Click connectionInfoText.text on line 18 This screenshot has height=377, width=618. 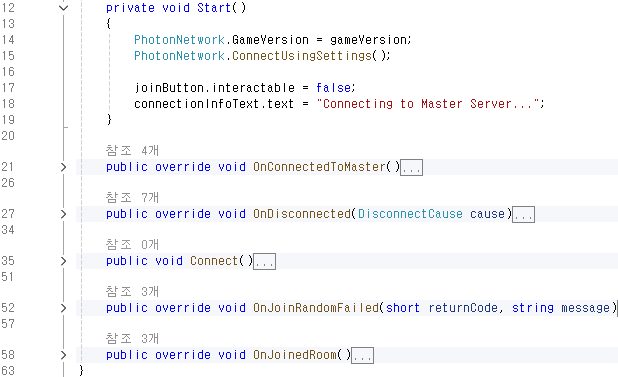pos(214,104)
